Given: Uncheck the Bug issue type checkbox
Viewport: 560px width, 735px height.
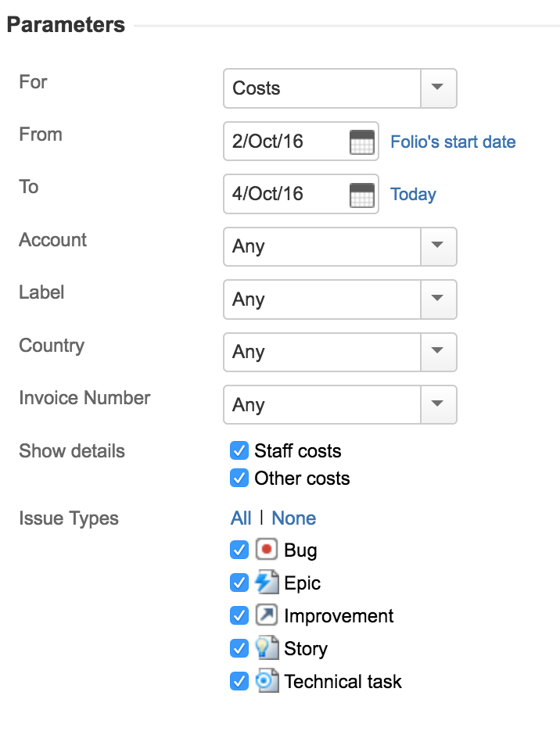Looking at the screenshot, I should pos(239,550).
